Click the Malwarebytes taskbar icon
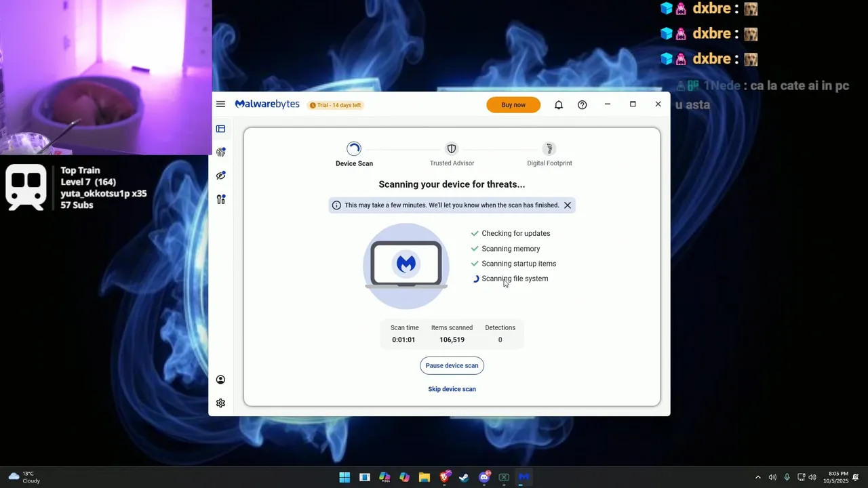Viewport: 868px width, 488px height. (524, 477)
